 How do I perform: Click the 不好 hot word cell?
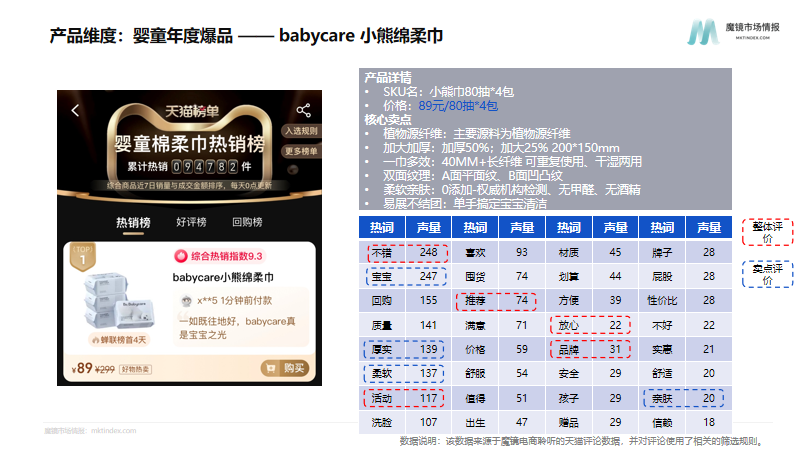pyautogui.click(x=662, y=325)
